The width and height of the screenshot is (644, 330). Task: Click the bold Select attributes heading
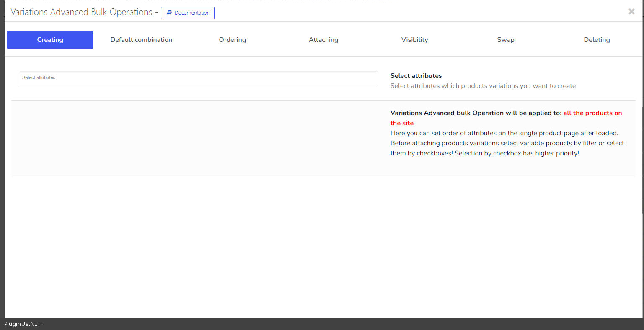[416, 76]
